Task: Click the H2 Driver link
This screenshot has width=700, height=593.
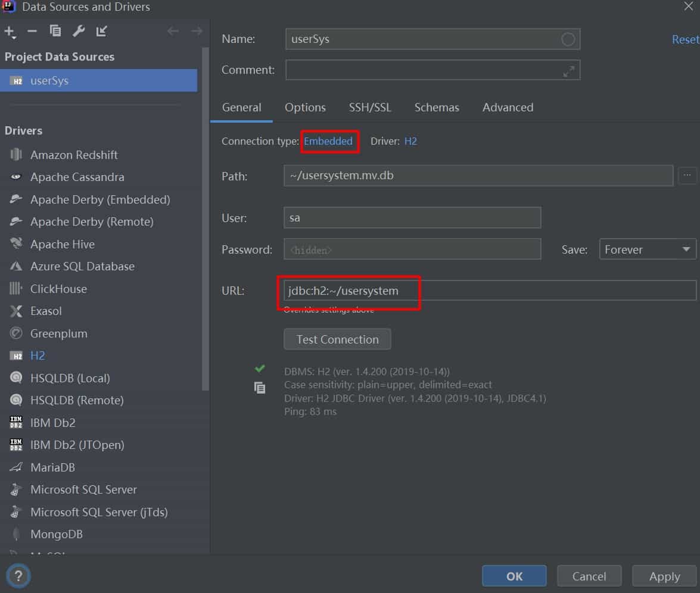Action: (x=410, y=141)
